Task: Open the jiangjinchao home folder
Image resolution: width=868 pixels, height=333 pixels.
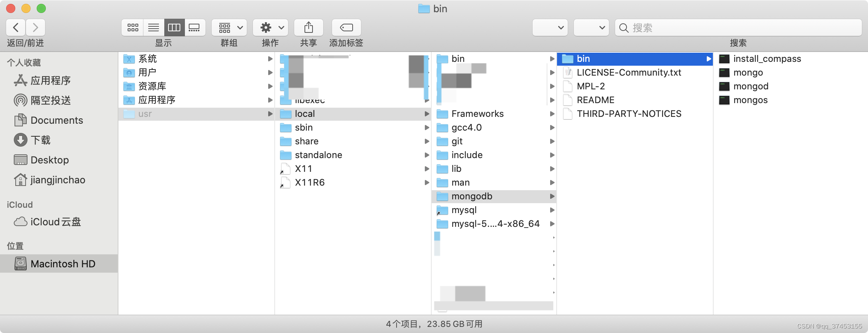Action: [x=59, y=180]
